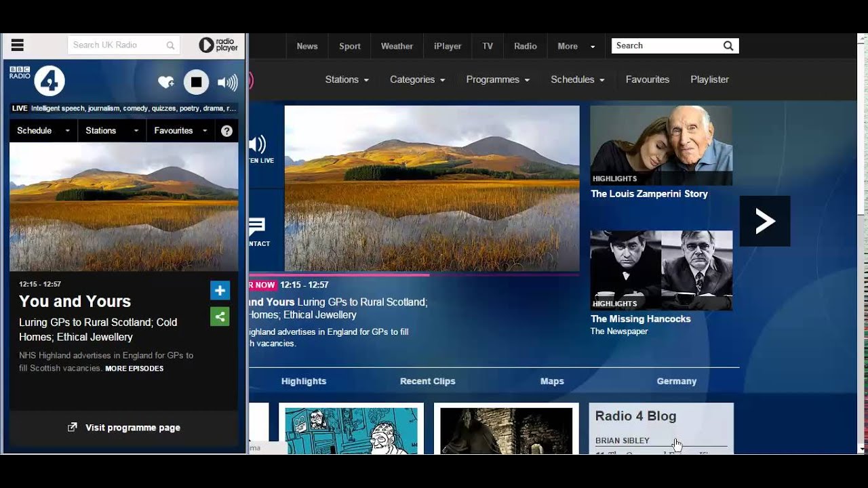Switch to the Highlights tab

pyautogui.click(x=304, y=381)
